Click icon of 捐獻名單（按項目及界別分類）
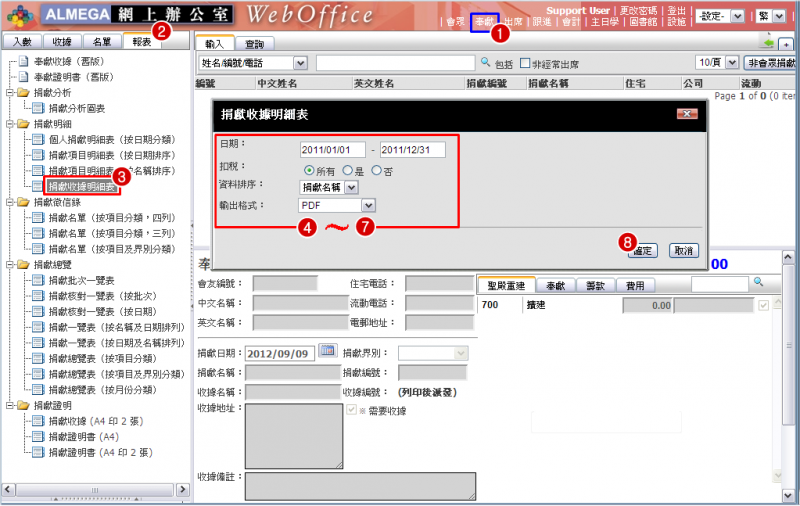The image size is (800, 506). [x=38, y=249]
